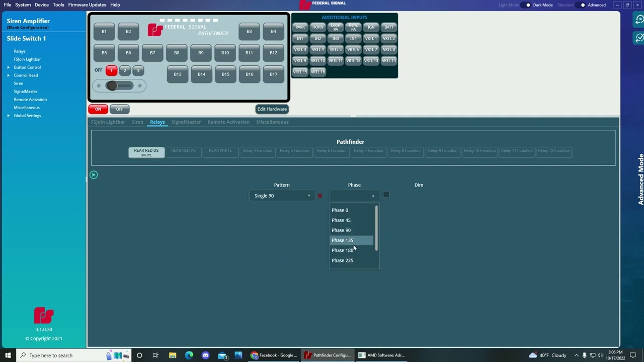The width and height of the screenshot is (644, 362).
Task: Open the System menu
Action: pos(23,5)
